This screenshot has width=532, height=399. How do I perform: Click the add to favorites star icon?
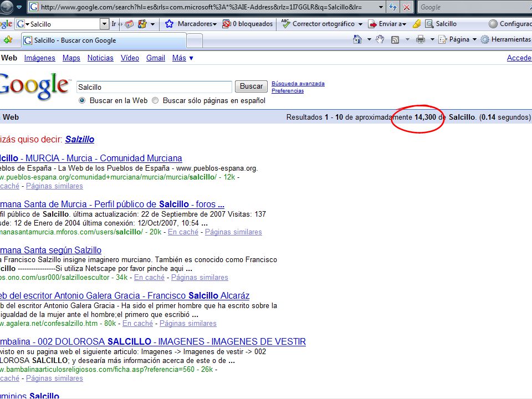8,40
